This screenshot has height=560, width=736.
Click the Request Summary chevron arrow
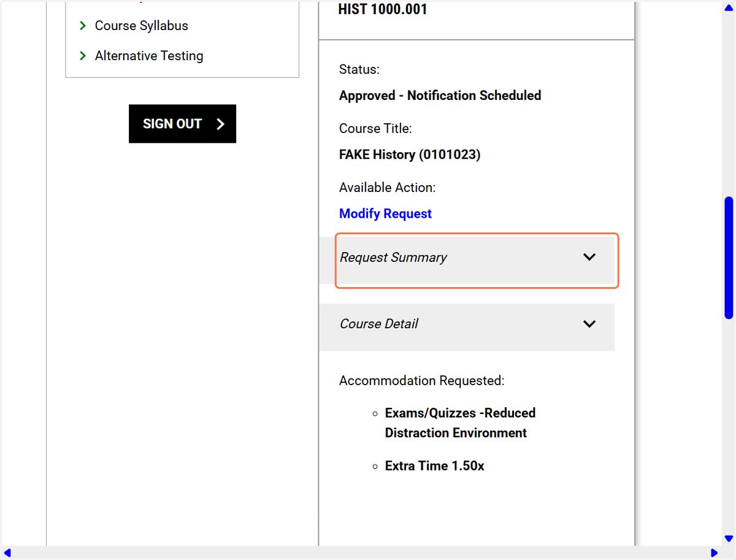[x=589, y=257]
